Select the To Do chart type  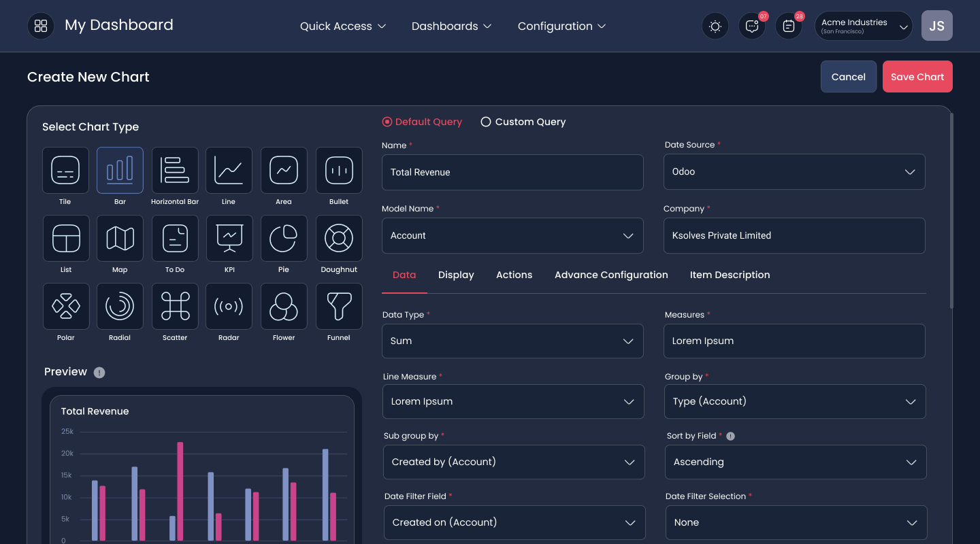click(175, 238)
